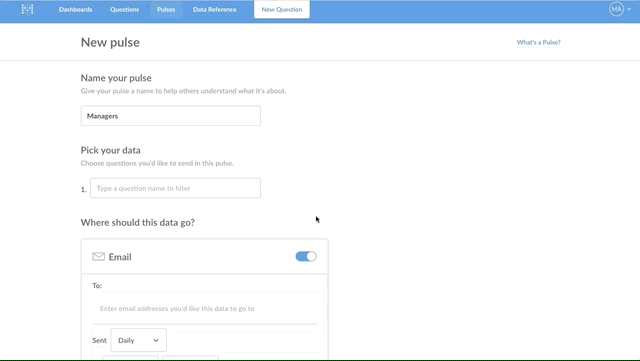Click the New Question button
This screenshot has height=361, width=640.
[x=282, y=9]
